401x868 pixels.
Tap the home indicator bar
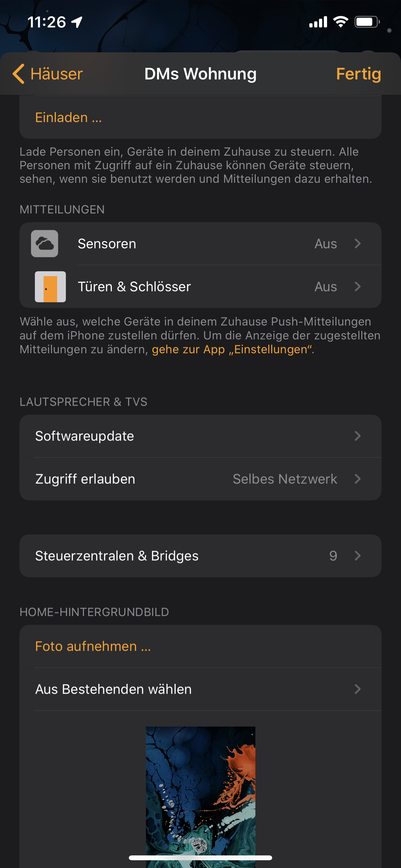coord(200,858)
